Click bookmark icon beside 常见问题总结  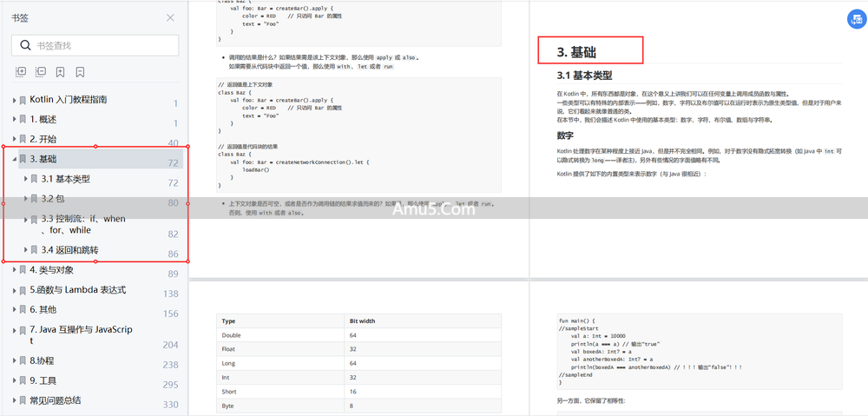[x=23, y=400]
